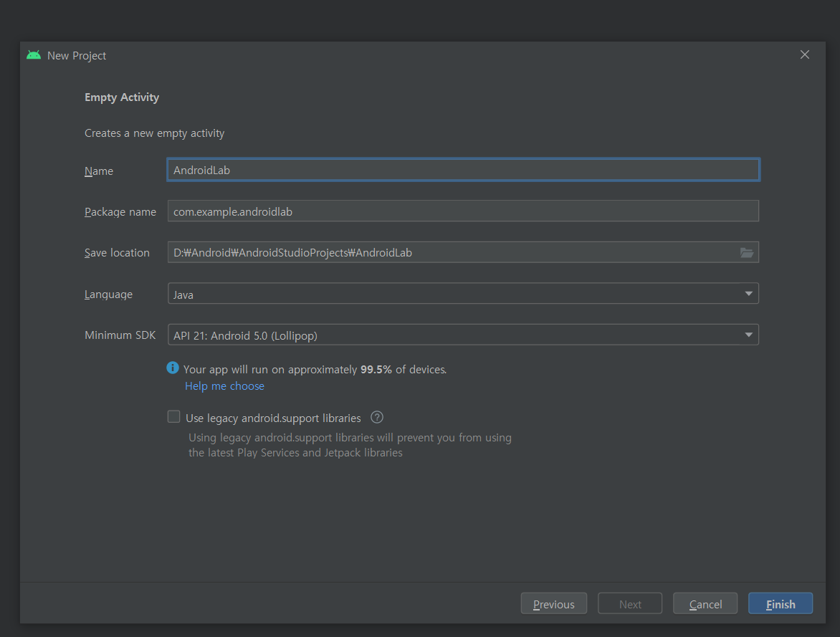The image size is (840, 637).
Task: Click the Name field containing AndroidLab
Action: [x=464, y=170]
